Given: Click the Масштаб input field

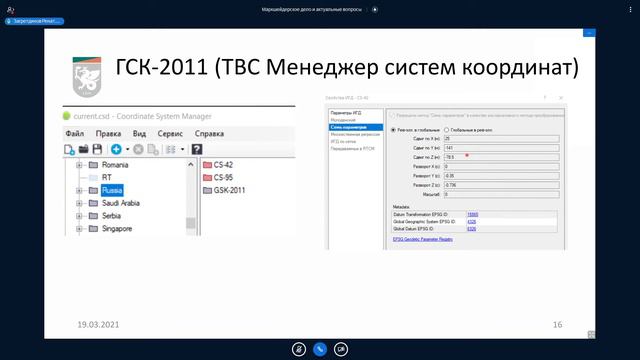Looking at the screenshot, I should [x=502, y=194].
